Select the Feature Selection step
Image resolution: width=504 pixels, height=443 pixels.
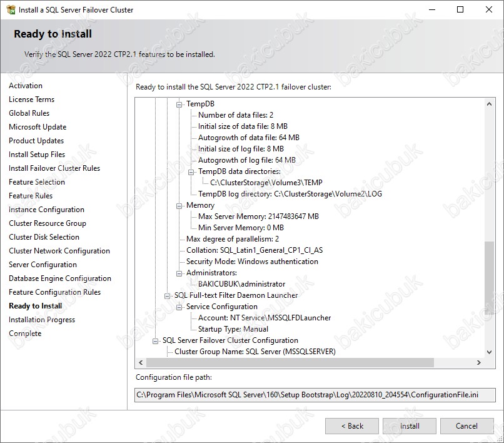tap(37, 182)
